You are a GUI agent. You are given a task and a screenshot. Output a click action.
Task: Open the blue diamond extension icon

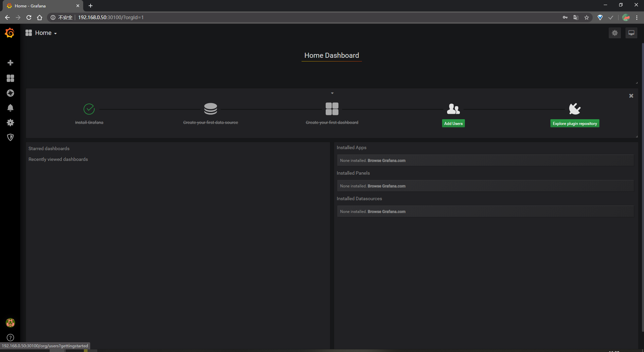click(x=600, y=17)
